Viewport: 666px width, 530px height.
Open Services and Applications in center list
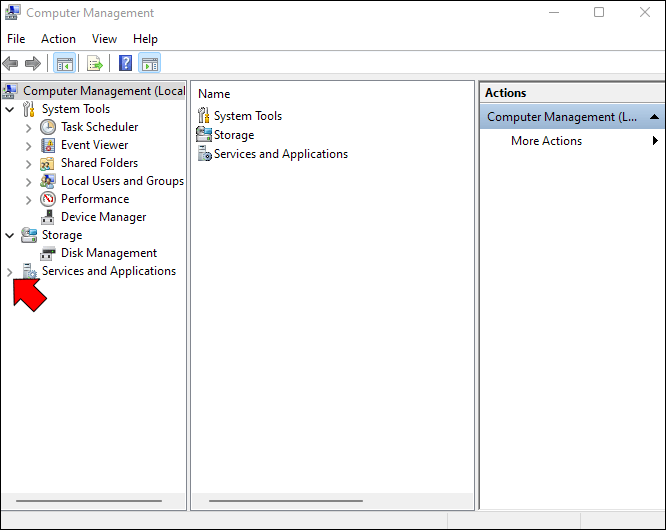(280, 154)
